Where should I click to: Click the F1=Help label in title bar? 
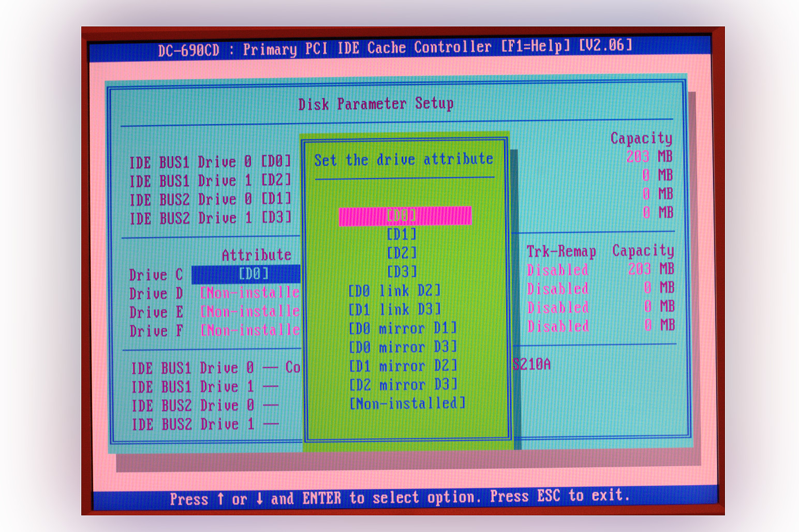tap(535, 47)
